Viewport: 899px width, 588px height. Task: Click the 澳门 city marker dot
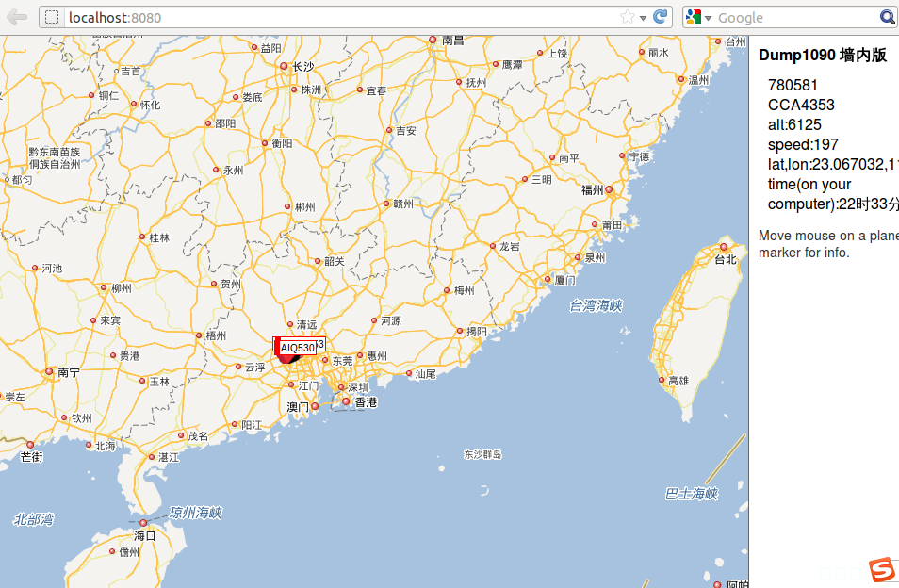click(315, 406)
